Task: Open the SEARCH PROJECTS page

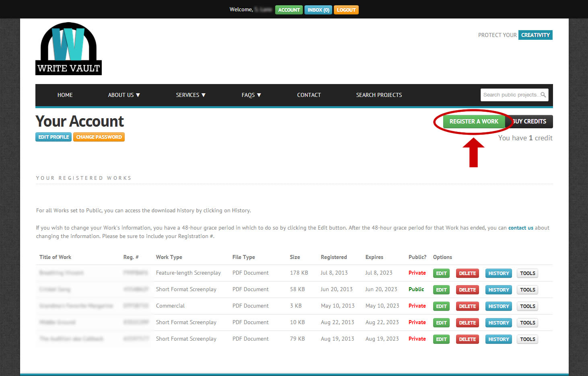Action: tap(379, 95)
